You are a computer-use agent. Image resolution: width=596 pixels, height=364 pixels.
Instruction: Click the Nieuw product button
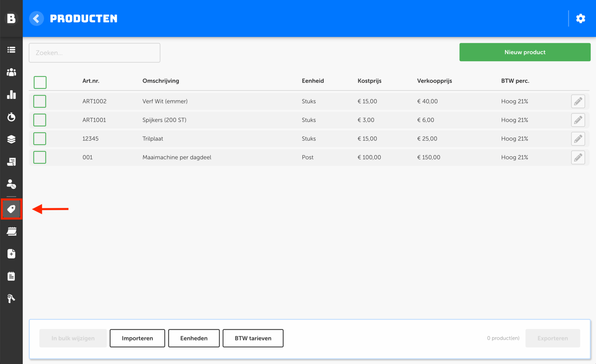pos(524,52)
